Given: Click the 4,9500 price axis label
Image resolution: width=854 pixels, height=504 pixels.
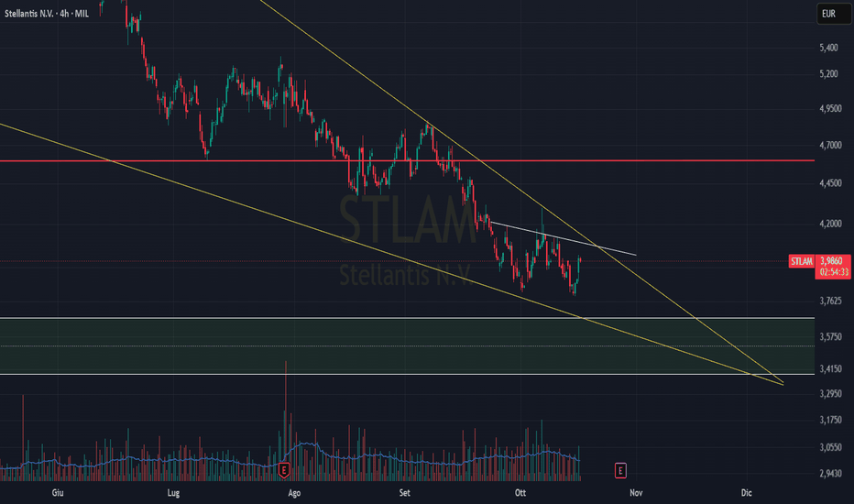Looking at the screenshot, I should point(830,109).
